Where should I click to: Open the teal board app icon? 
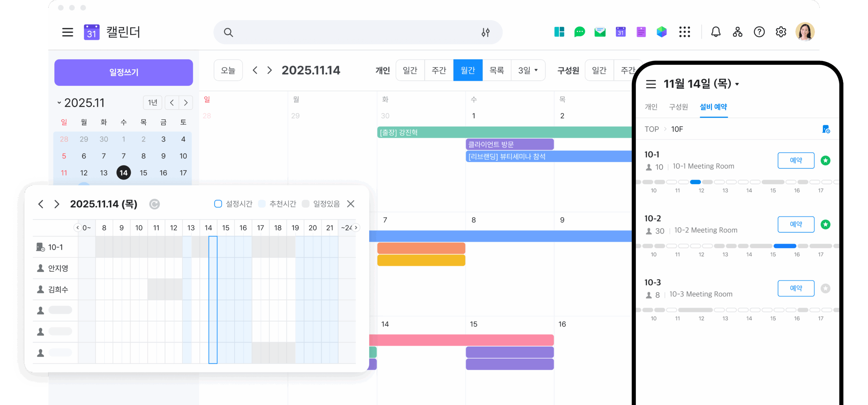[x=559, y=32]
